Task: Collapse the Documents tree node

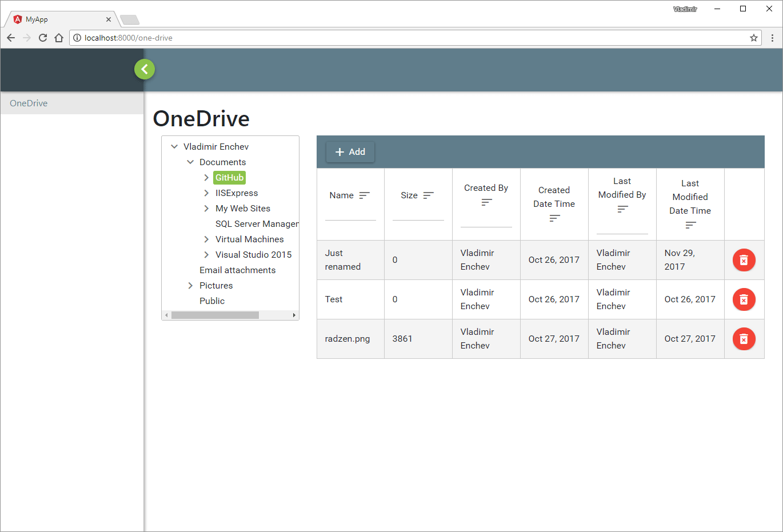Action: click(190, 162)
